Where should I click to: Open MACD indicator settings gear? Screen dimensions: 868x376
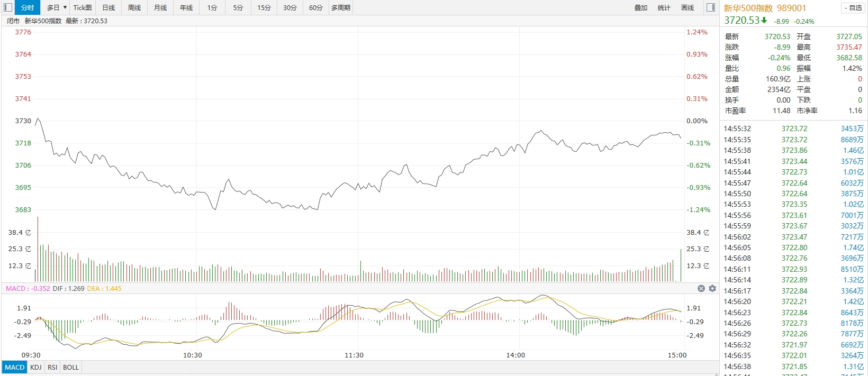click(712, 288)
